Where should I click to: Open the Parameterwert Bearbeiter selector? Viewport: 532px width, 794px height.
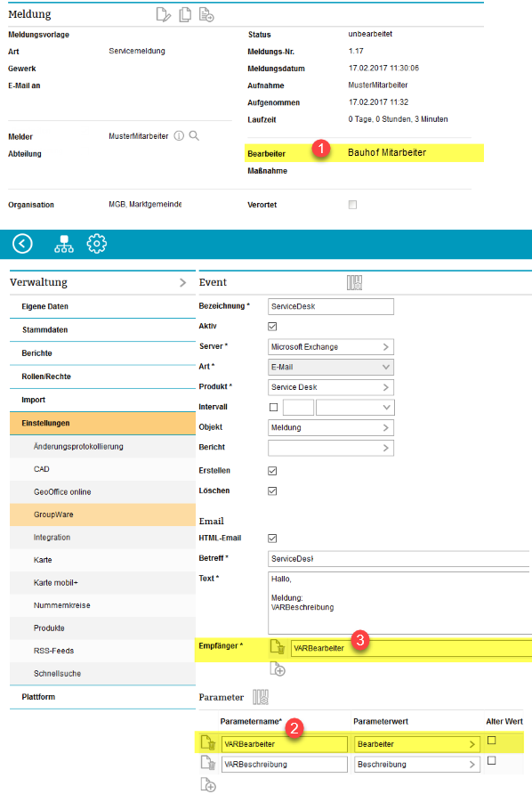coord(416,744)
